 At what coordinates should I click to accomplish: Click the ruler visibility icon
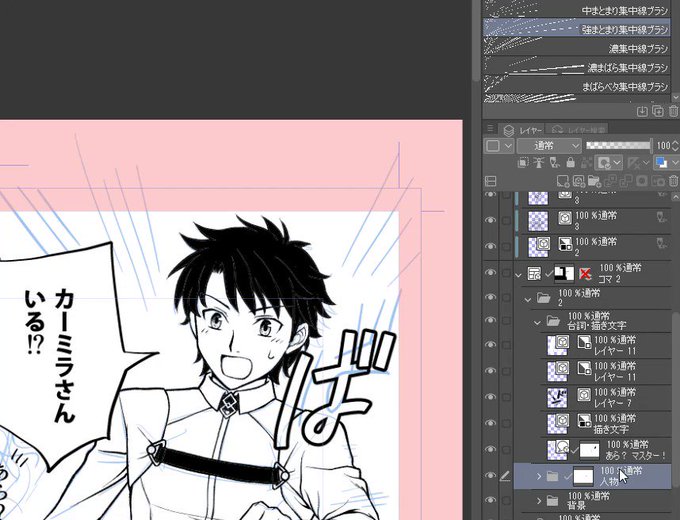(634, 163)
